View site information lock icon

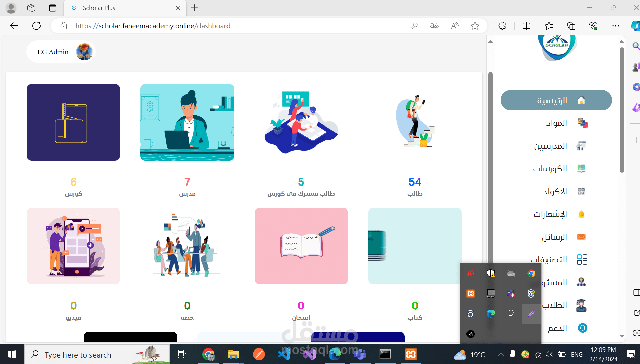click(x=64, y=26)
